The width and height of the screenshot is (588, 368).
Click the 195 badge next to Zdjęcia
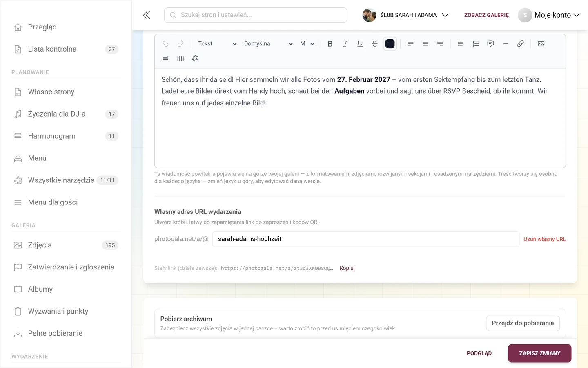tap(110, 245)
